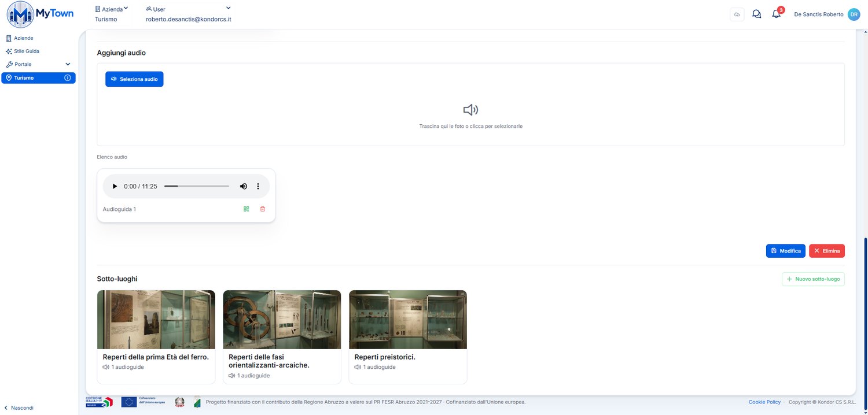Screen dimensions: 868x415
Task: Click the De Sanctis Roberto username
Action: tap(819, 14)
